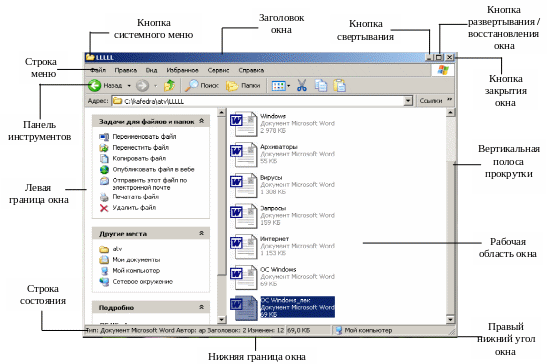
Task: Click Мой компьютер in the status bar
Action: [364, 330]
